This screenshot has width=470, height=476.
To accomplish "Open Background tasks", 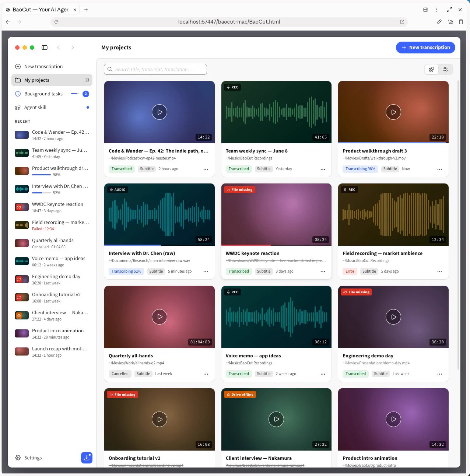I will 52,94.
